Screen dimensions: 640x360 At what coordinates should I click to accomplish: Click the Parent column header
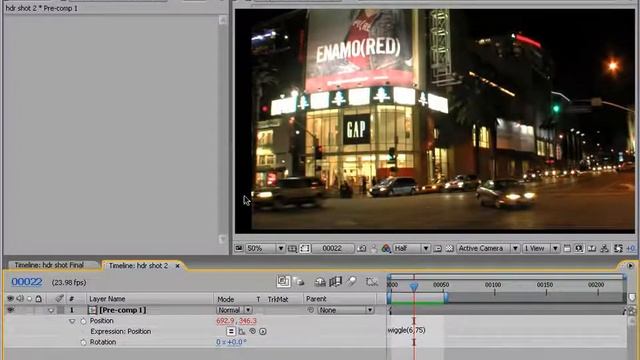pyautogui.click(x=316, y=299)
